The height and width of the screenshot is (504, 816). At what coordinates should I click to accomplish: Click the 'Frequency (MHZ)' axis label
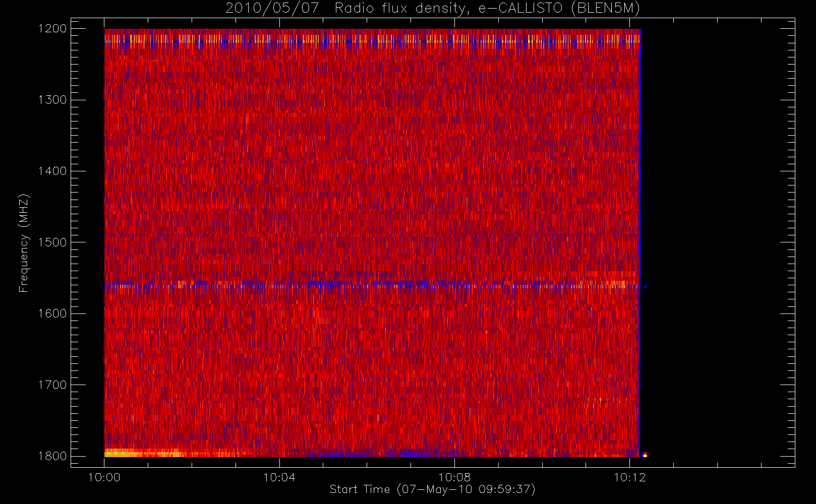click(x=24, y=243)
